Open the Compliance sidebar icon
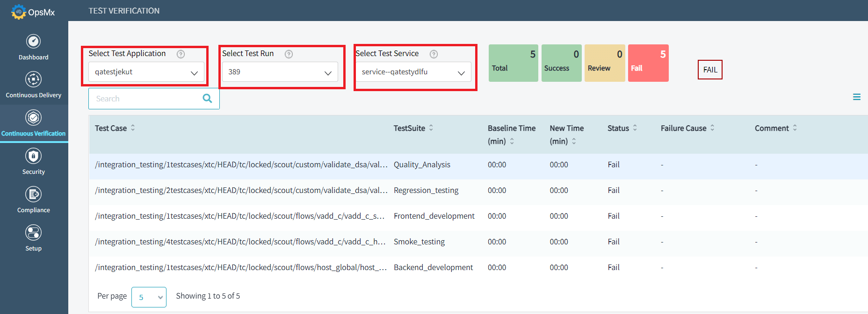Viewport: 868px width, 314px height. click(x=33, y=194)
